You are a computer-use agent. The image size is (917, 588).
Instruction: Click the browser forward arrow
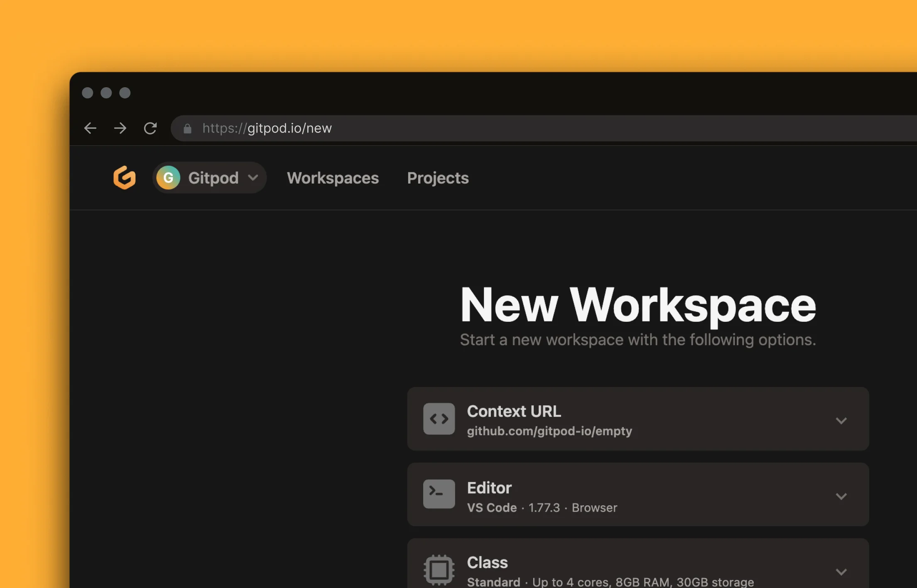(120, 128)
